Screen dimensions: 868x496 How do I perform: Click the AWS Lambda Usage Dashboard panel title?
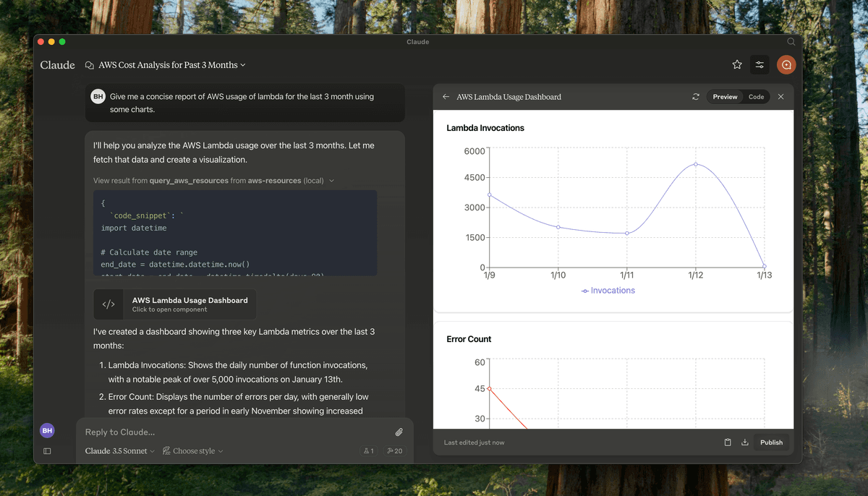point(509,97)
